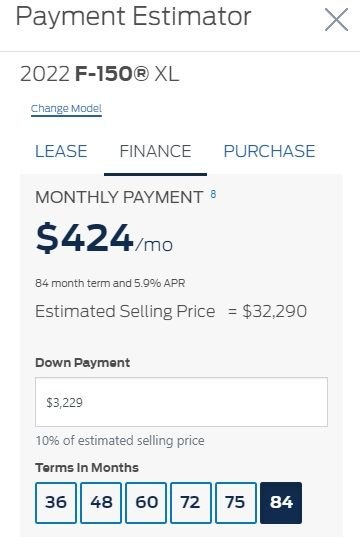Open footnote 8 next to Monthly Payment

point(213,195)
